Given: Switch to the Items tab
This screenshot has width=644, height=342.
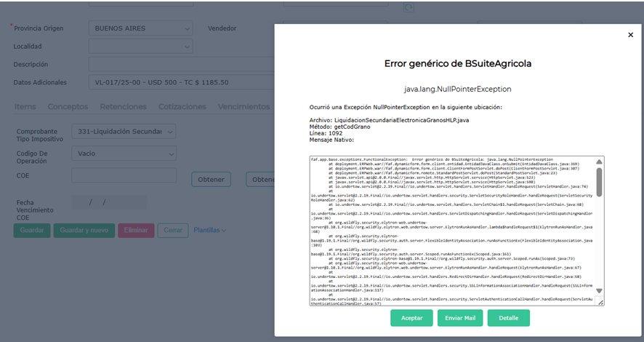Looking at the screenshot, I should pyautogui.click(x=25, y=106).
